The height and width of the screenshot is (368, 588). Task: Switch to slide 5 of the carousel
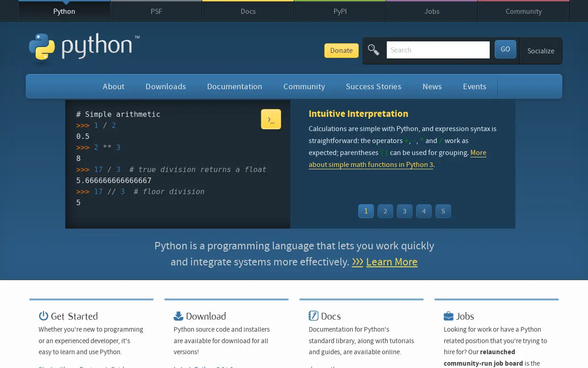click(x=443, y=211)
